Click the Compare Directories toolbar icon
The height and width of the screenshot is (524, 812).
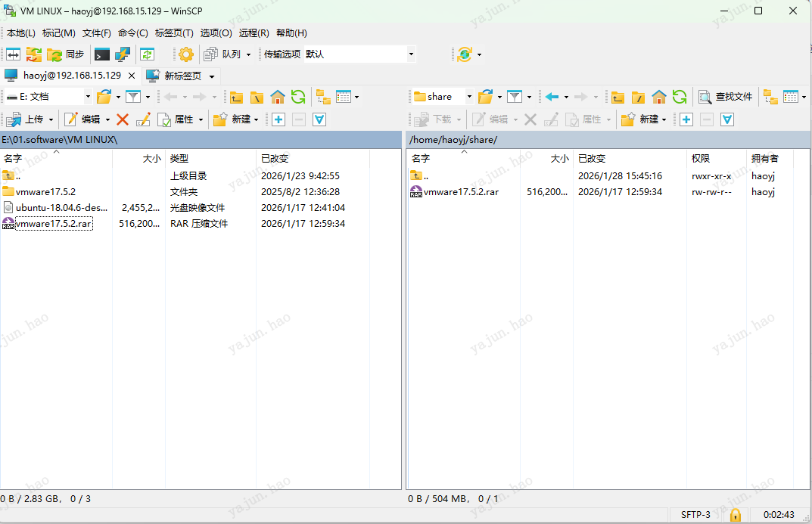click(x=13, y=54)
